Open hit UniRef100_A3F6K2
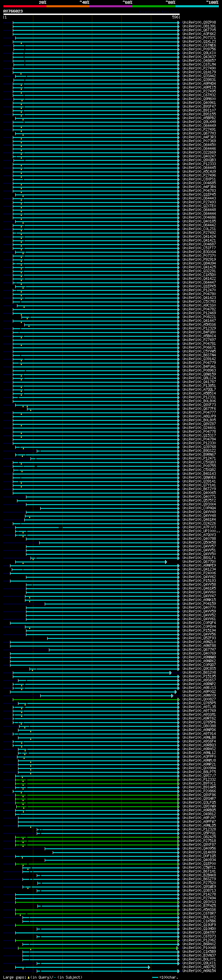This screenshot has height=980, width=222. pyautogui.click(x=199, y=34)
